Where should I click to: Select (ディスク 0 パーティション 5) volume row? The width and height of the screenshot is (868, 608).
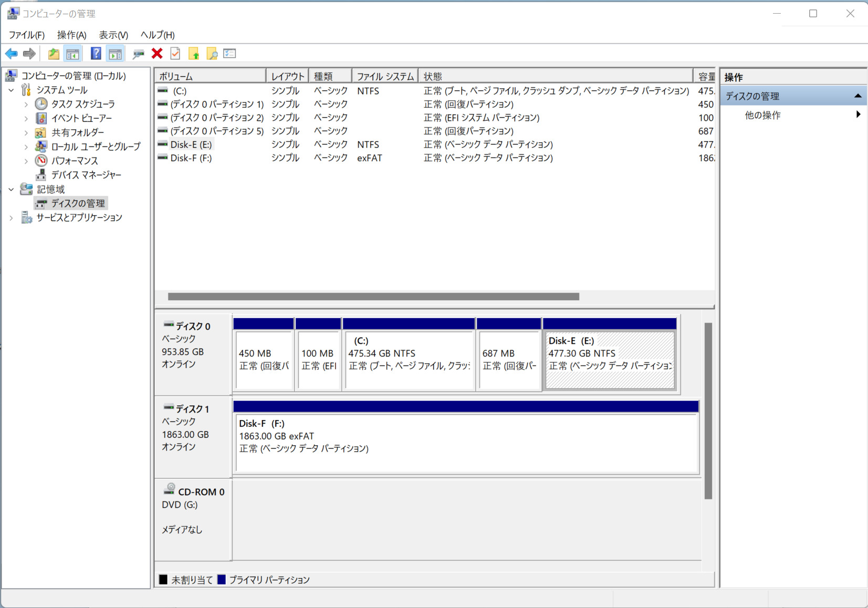(435, 131)
